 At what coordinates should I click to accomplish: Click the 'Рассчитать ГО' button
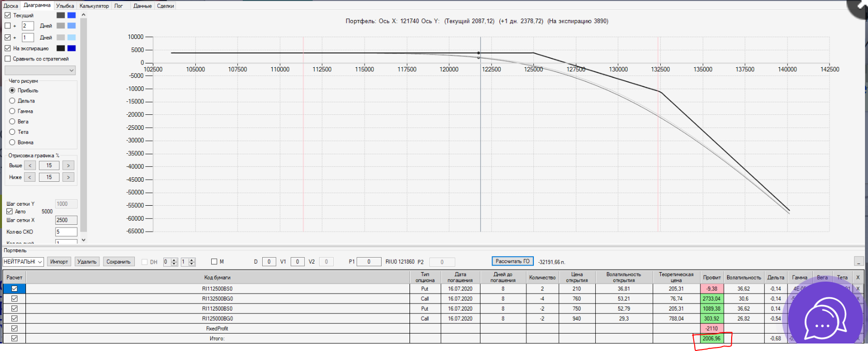tap(512, 261)
